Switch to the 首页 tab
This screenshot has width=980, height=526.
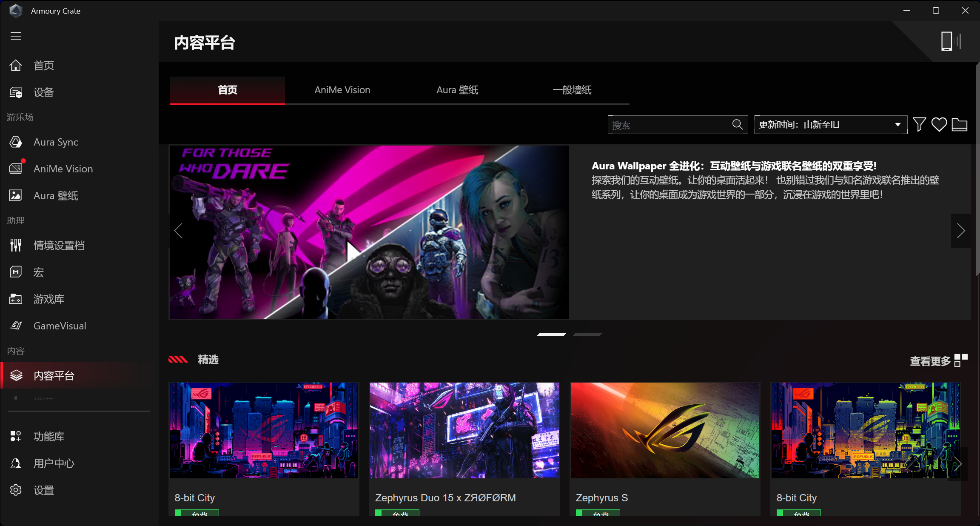tap(228, 90)
